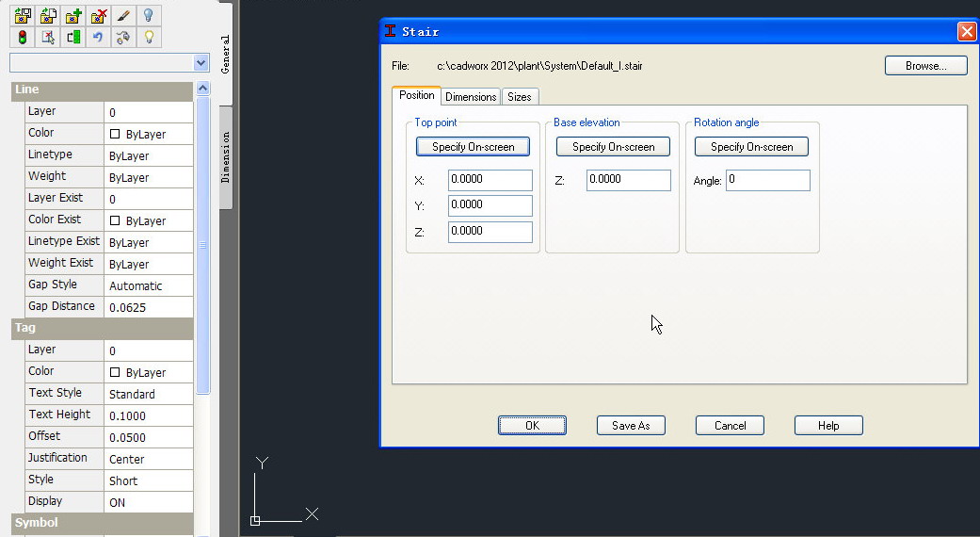Click the Gap Distance 0.0625 value
This screenshot has width=980, height=537.
point(148,307)
